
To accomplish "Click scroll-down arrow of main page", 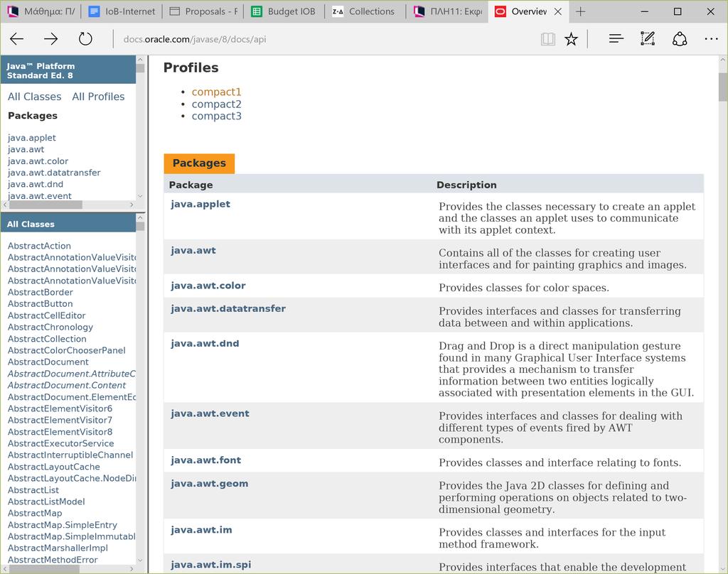I will tap(723, 568).
